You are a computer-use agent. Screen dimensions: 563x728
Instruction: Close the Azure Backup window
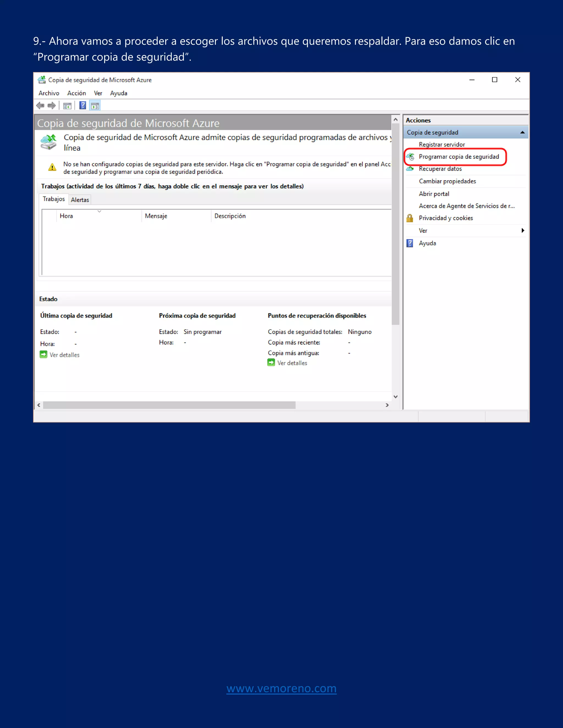[518, 80]
